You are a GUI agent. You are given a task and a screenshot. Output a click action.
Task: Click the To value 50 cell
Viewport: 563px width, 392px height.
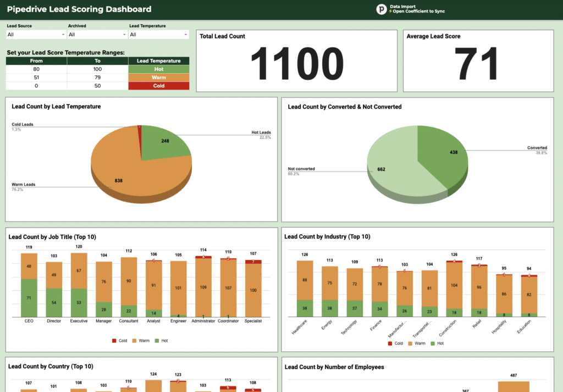pos(97,86)
